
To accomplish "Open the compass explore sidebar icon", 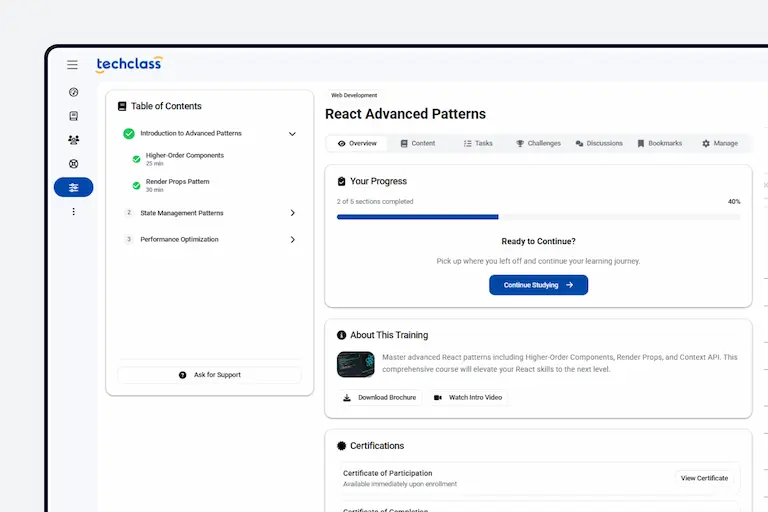I will point(73,92).
